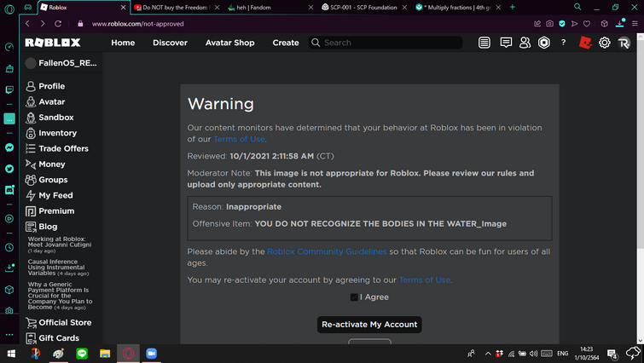This screenshot has width=644, height=363.
Task: Open Zoom from the taskbar
Action: pyautogui.click(x=151, y=354)
